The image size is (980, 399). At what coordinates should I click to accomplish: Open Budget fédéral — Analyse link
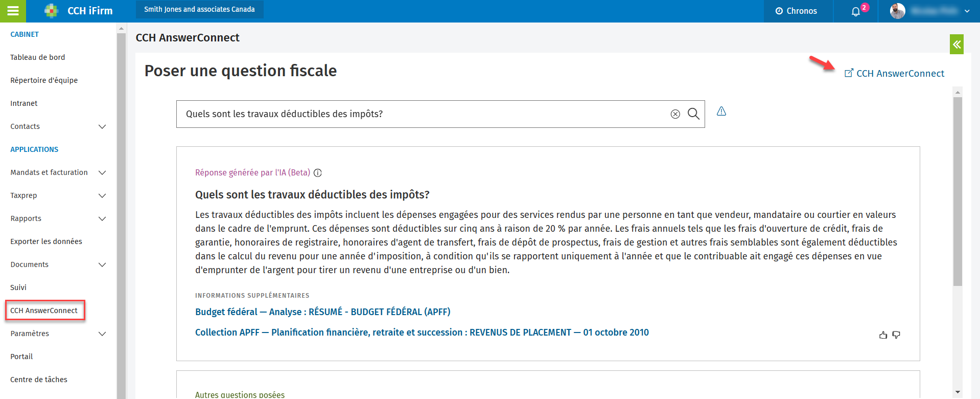(x=323, y=312)
